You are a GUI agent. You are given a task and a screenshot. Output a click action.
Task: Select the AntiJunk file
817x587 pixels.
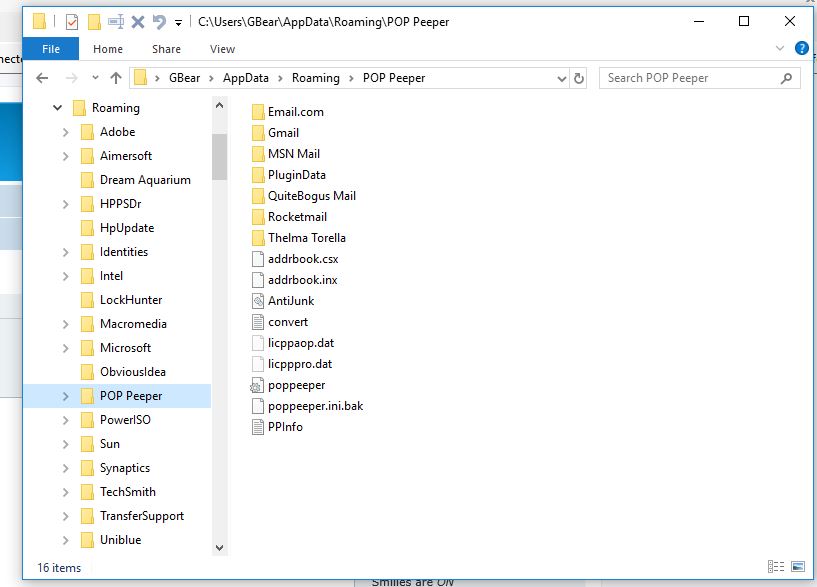coord(283,301)
